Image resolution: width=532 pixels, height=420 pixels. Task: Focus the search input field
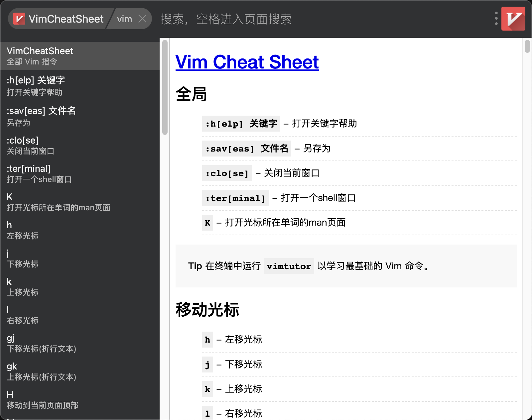click(323, 19)
